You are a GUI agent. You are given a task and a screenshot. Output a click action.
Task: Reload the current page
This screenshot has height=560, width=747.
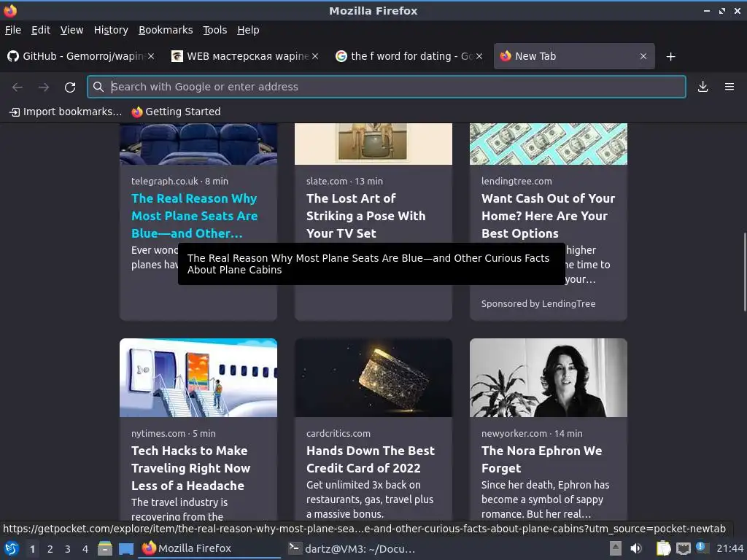70,87
